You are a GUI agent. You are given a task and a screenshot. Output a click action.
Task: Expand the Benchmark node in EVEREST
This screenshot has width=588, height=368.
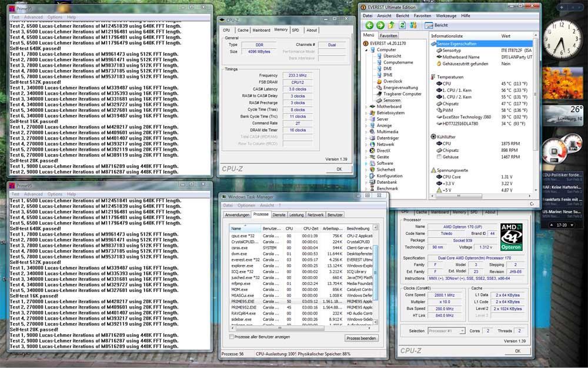click(366, 188)
